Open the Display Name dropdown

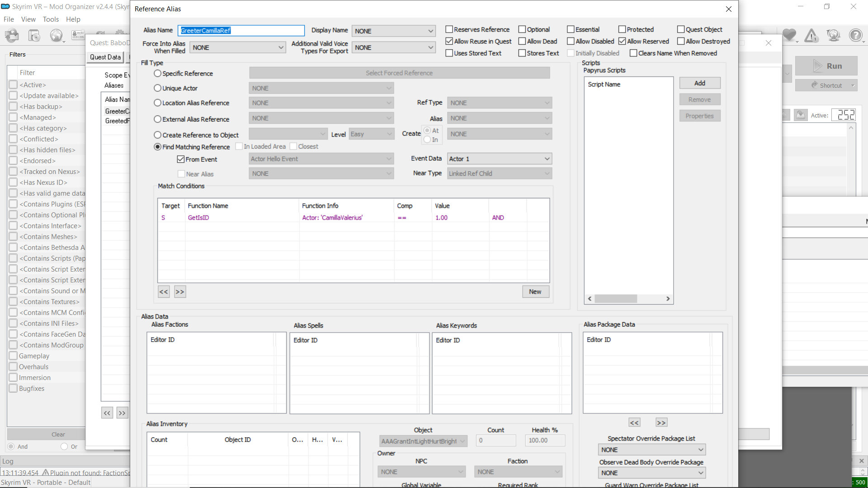coord(393,31)
